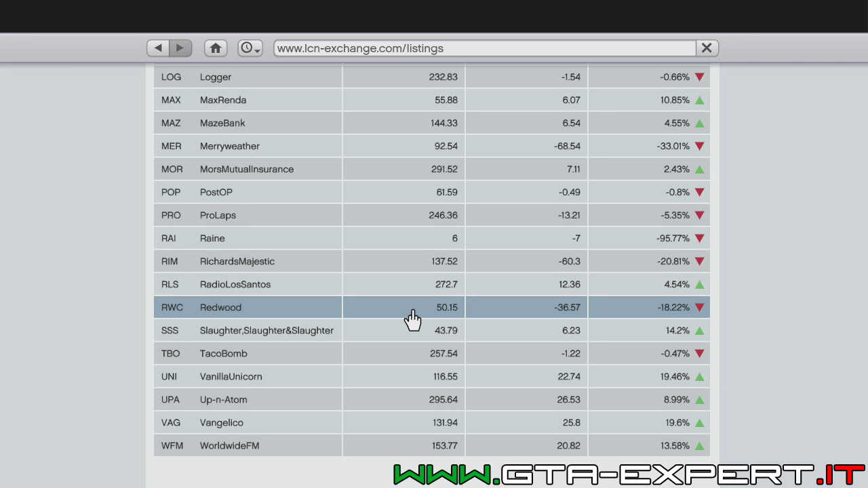The height and width of the screenshot is (488, 868).
Task: Click Raine red down arrow
Action: pos(700,239)
